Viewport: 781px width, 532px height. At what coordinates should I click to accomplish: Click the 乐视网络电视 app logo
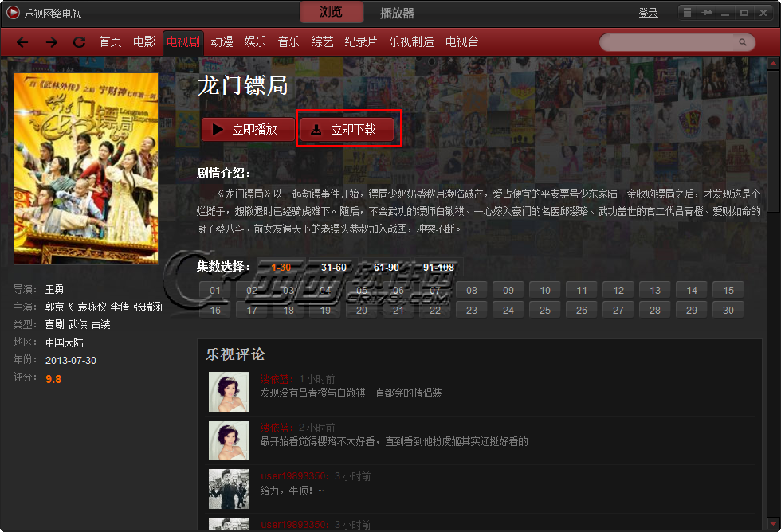13,13
